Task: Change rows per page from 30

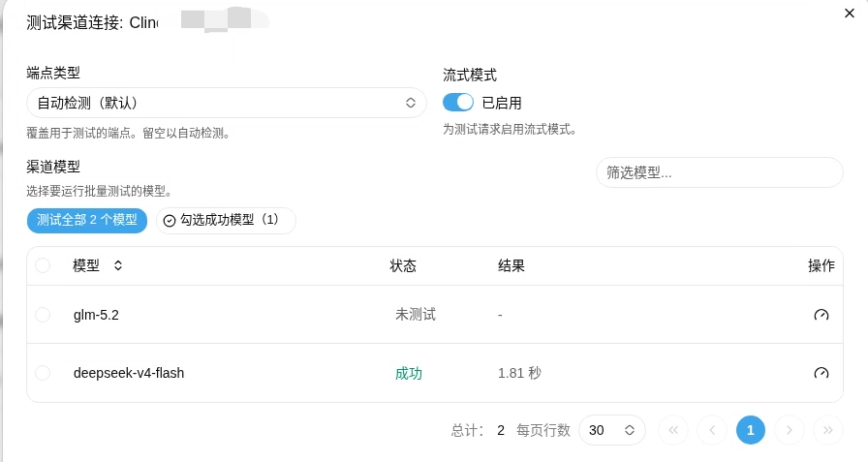Action: (611, 430)
